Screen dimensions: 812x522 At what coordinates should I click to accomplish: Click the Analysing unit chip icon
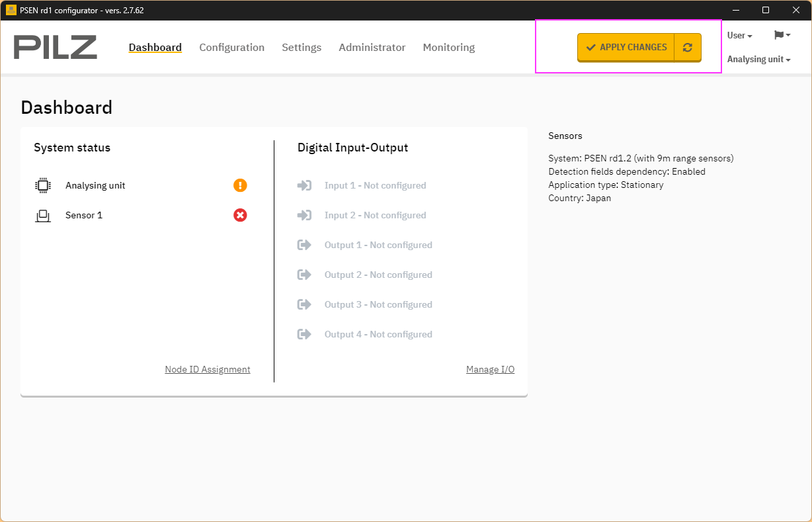pos(43,185)
